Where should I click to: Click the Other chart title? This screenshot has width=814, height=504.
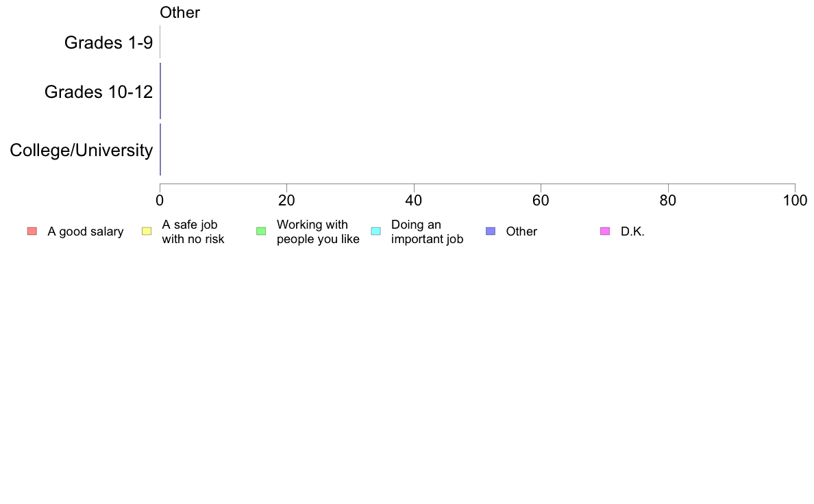point(180,12)
